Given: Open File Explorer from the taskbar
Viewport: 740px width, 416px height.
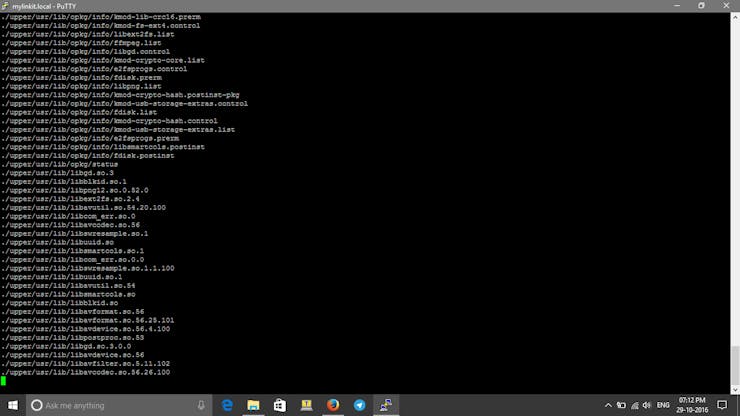Looking at the screenshot, I should pyautogui.click(x=253, y=405).
